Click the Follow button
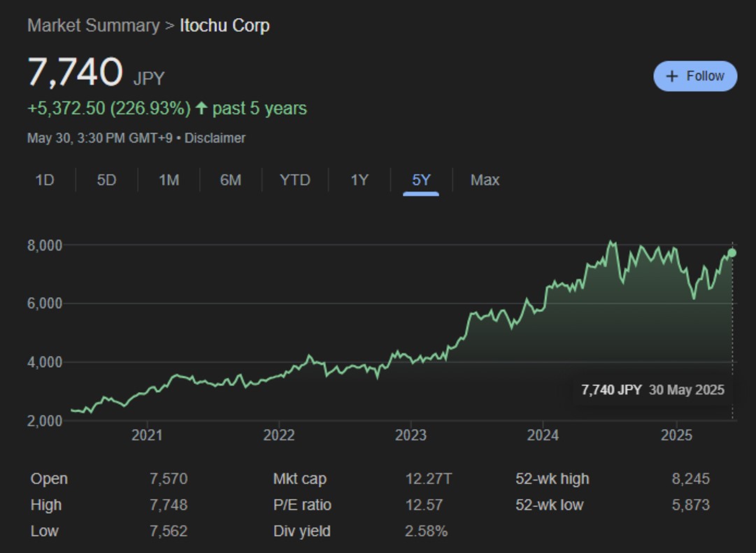This screenshot has width=756, height=553. click(694, 76)
